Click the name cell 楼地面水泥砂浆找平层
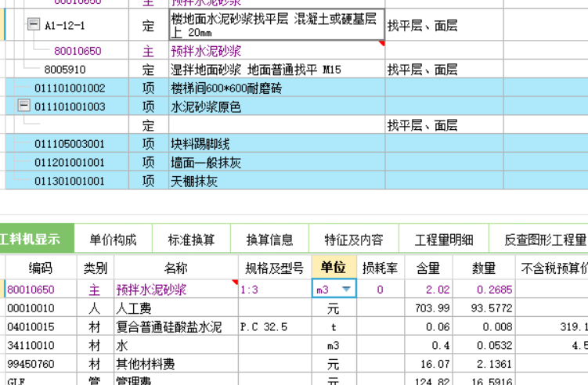This screenshot has height=385, width=588. [276, 25]
